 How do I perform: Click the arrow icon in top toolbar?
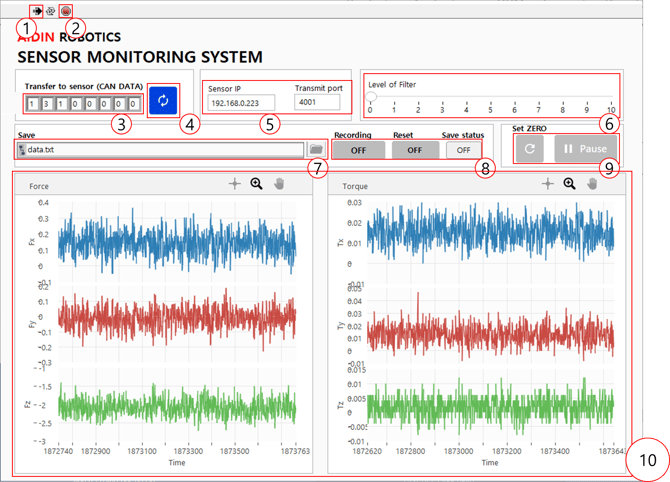(37, 11)
